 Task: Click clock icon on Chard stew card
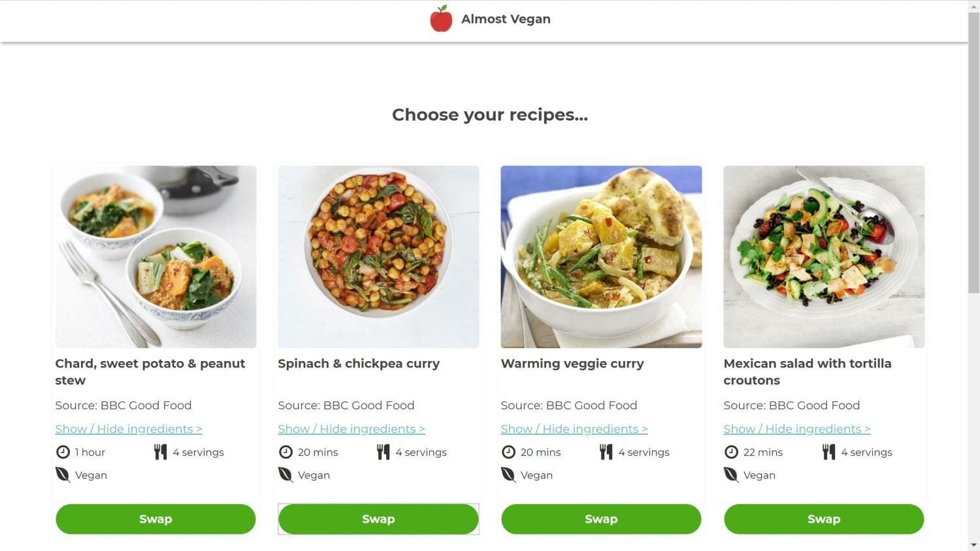(x=63, y=452)
